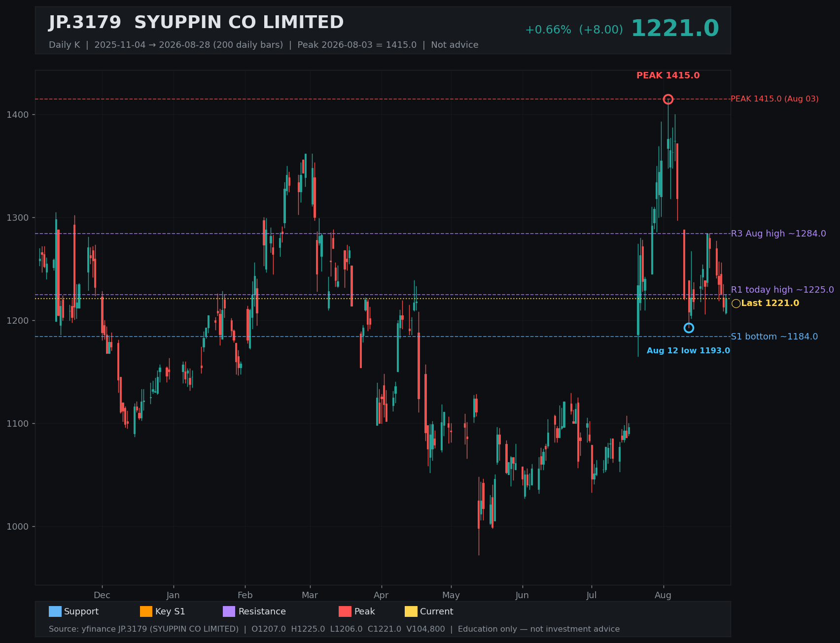The image size is (840, 643).
Task: Click the R3 Aug high ~1284.0 label
Action: (x=778, y=234)
